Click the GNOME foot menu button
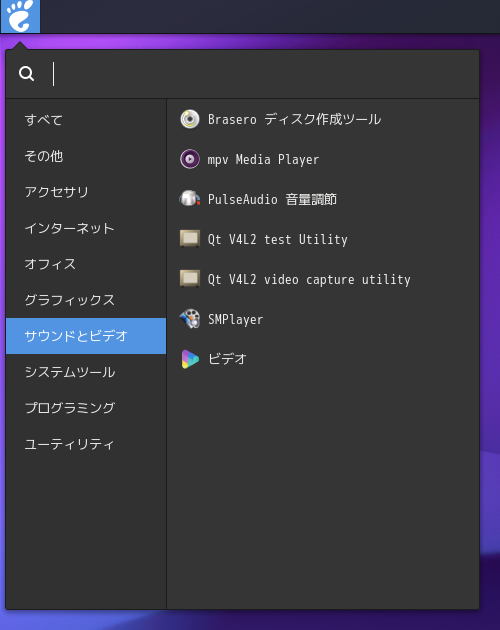The width and height of the screenshot is (500, 630). point(20,16)
